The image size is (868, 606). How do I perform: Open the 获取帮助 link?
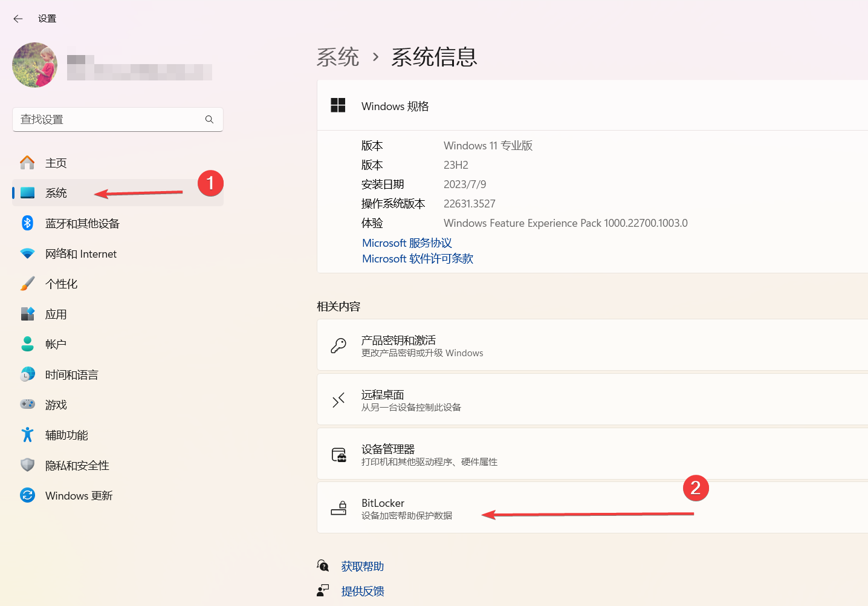(363, 567)
